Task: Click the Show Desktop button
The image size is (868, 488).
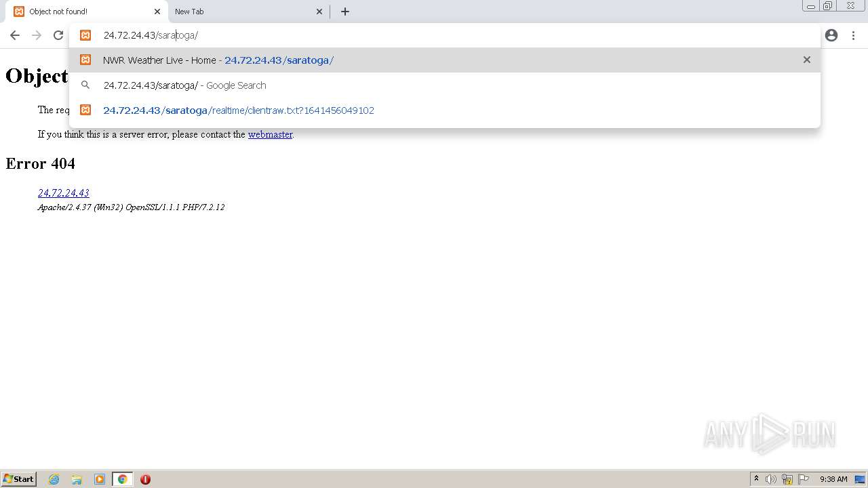Action: click(860, 479)
